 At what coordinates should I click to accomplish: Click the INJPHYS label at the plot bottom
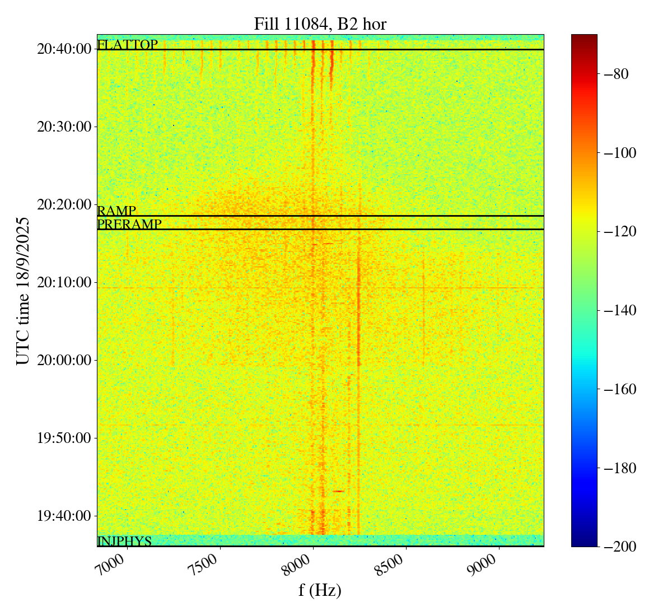124,542
